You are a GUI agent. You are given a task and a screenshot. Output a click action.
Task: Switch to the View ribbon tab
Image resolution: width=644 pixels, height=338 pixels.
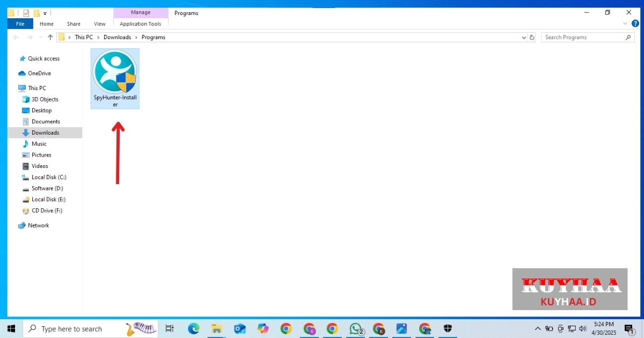100,24
